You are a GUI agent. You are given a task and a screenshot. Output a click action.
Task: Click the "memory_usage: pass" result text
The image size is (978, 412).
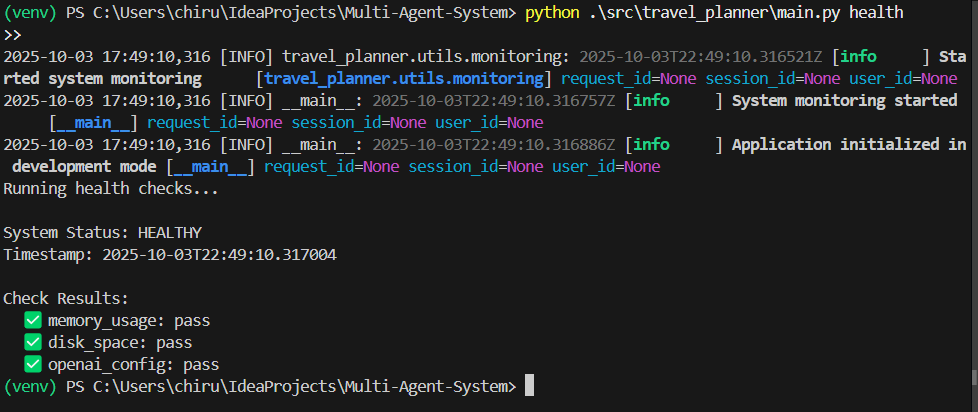(x=129, y=321)
